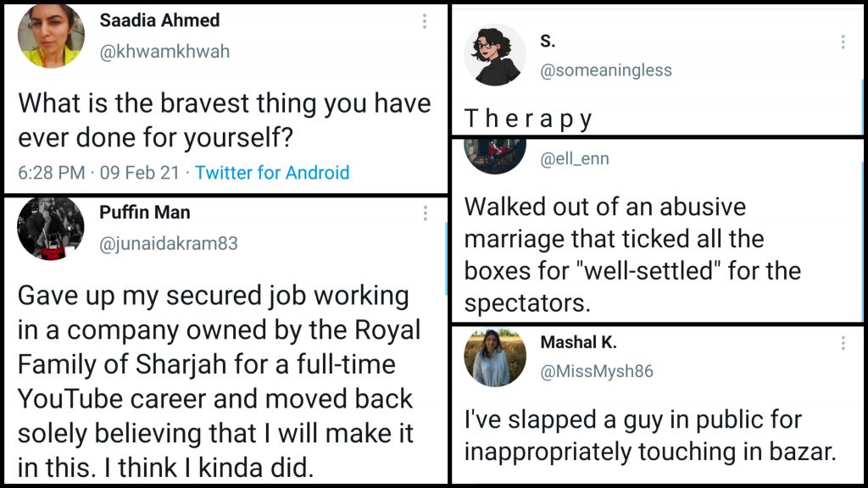The height and width of the screenshot is (488, 868).
Task: Open the @khwamkhwah handle
Action: pyautogui.click(x=164, y=51)
